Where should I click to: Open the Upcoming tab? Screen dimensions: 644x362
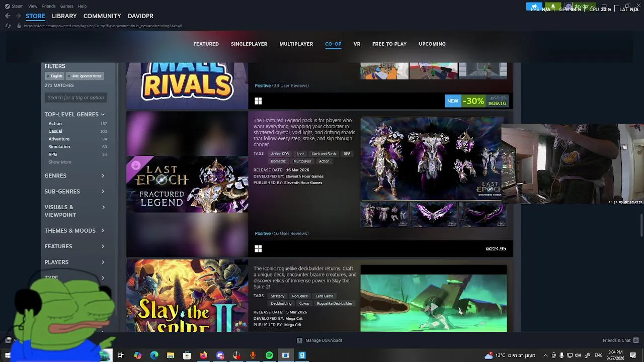coord(432,44)
